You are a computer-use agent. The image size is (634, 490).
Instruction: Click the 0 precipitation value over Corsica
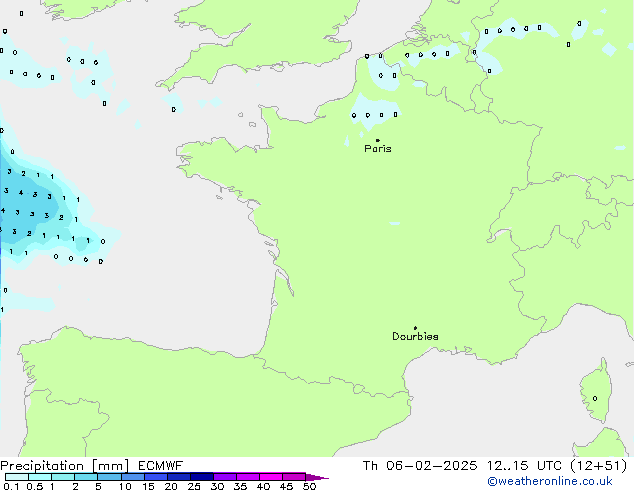595,399
